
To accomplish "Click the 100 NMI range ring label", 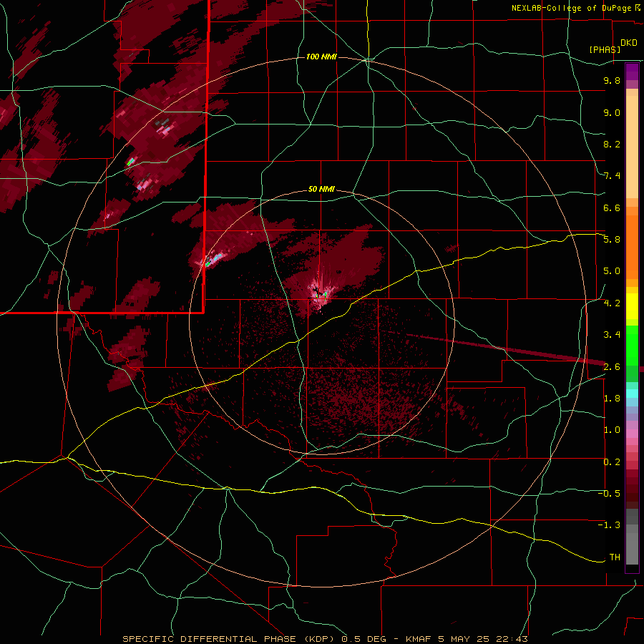I will tap(321, 57).
